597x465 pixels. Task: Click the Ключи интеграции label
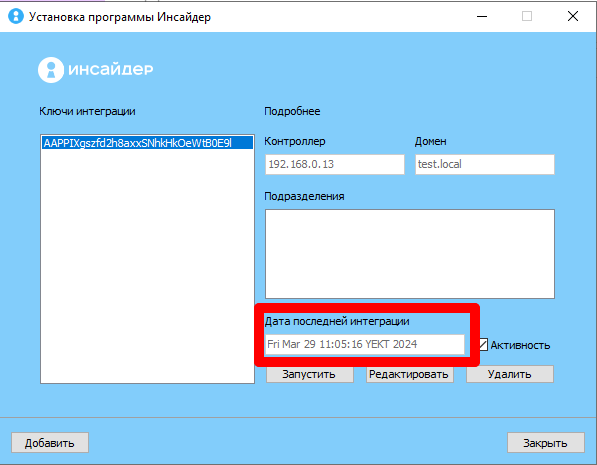pyautogui.click(x=87, y=111)
